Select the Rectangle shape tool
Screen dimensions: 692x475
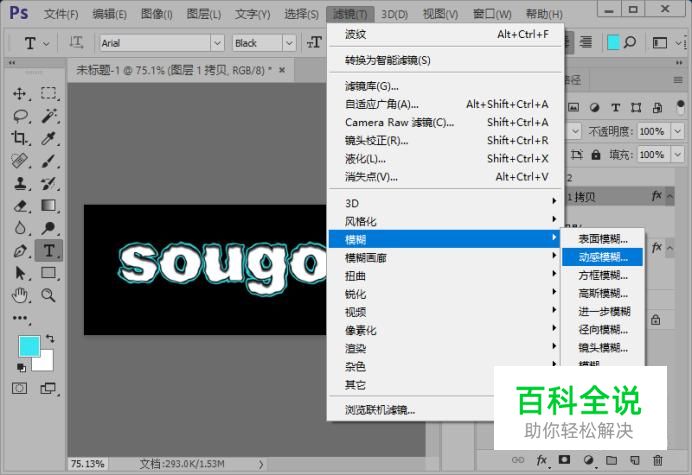(x=49, y=273)
